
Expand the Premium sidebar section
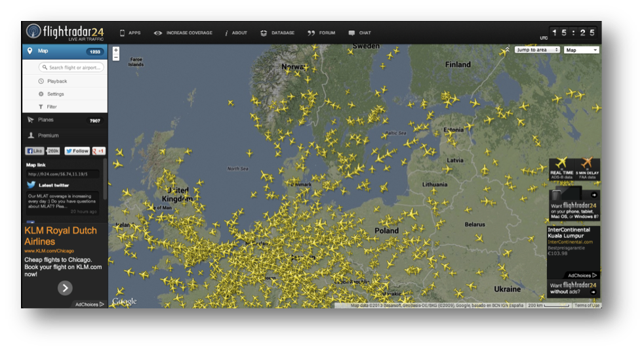pos(65,136)
